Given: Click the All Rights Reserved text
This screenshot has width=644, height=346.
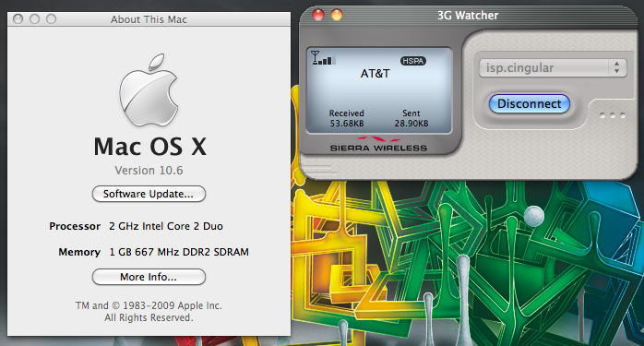Looking at the screenshot, I should pos(149,317).
